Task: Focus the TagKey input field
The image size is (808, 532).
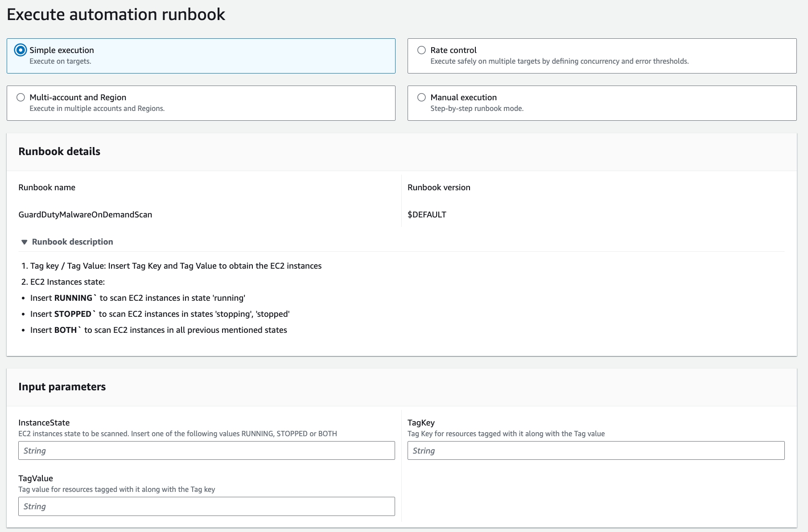Action: click(596, 450)
